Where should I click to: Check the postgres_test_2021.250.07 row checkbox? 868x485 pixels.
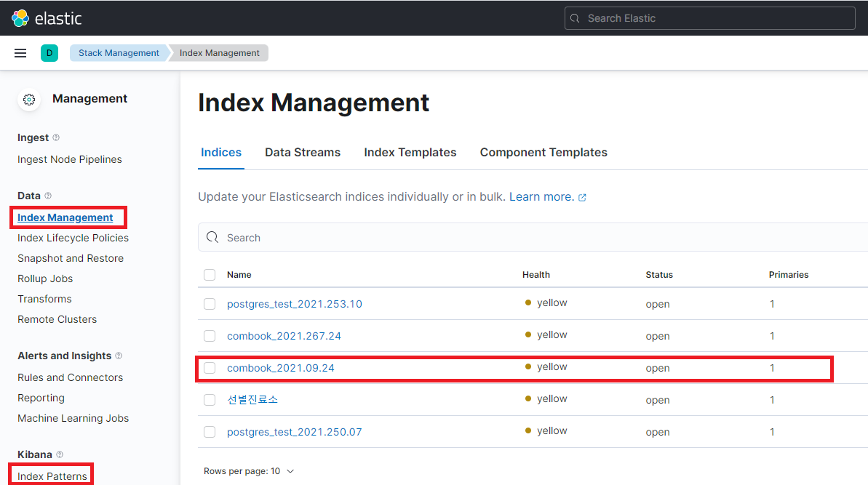coord(210,432)
